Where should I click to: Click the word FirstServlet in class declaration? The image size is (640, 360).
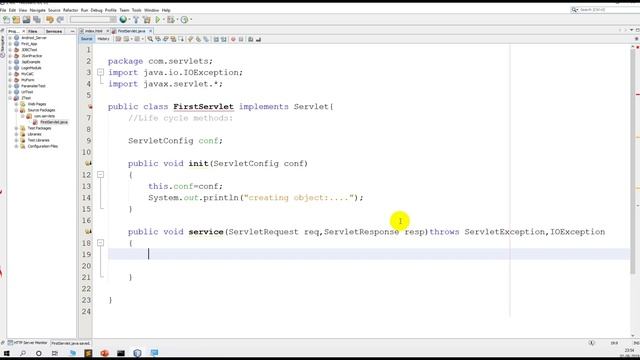tap(203, 107)
